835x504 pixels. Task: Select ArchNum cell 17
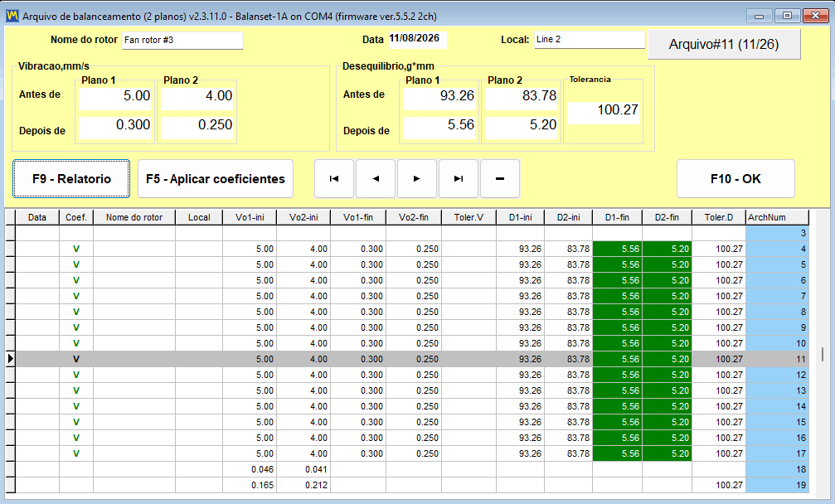click(778, 453)
